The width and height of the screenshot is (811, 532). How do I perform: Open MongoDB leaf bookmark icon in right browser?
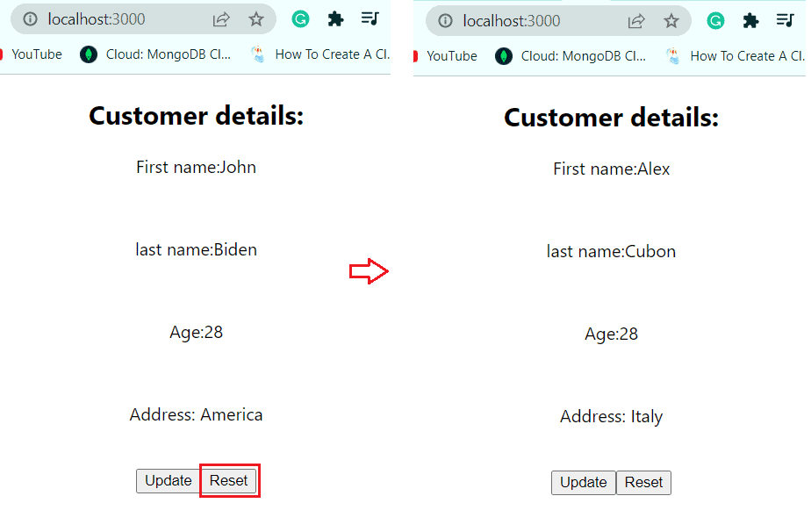[x=504, y=56]
